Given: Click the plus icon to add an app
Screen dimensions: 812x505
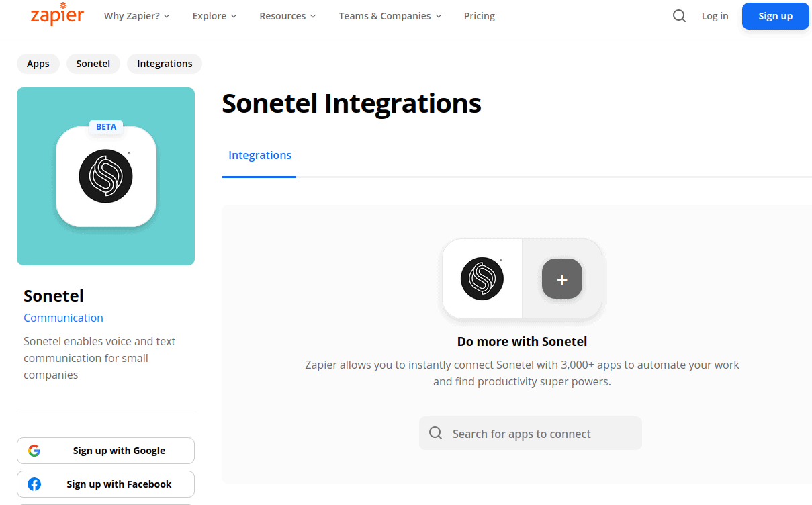Looking at the screenshot, I should [x=561, y=279].
